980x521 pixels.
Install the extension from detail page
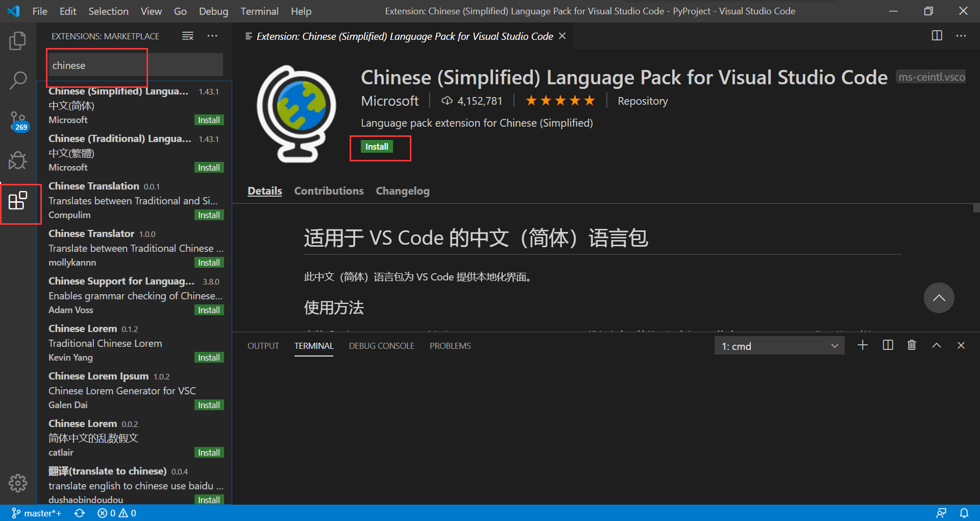tap(377, 147)
